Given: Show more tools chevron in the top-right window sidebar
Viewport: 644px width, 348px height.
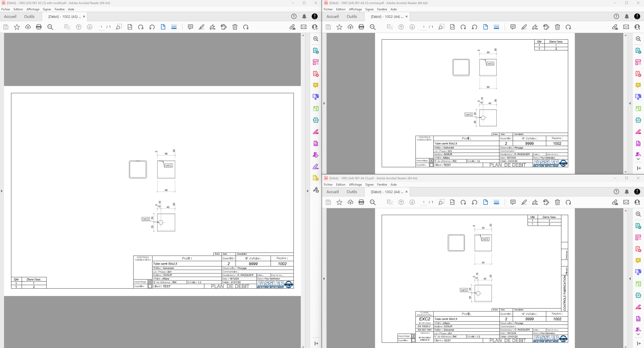Looking at the screenshot, I should point(638,159).
